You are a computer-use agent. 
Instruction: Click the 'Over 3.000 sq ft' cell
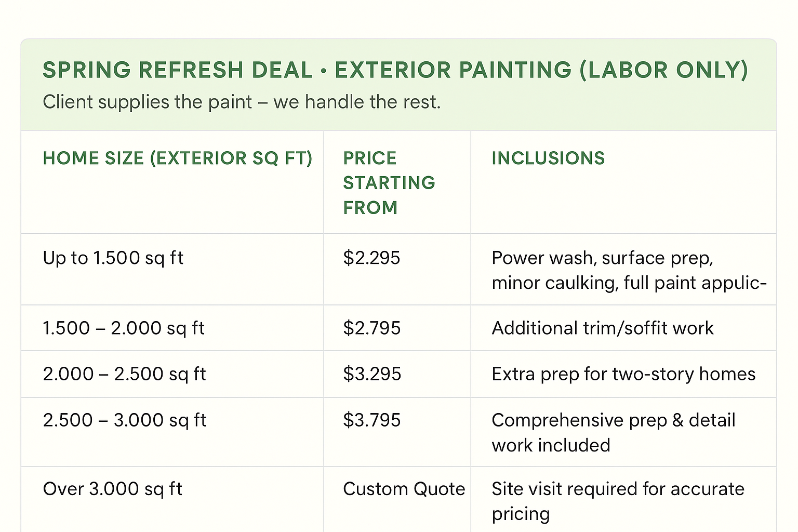[x=112, y=489]
